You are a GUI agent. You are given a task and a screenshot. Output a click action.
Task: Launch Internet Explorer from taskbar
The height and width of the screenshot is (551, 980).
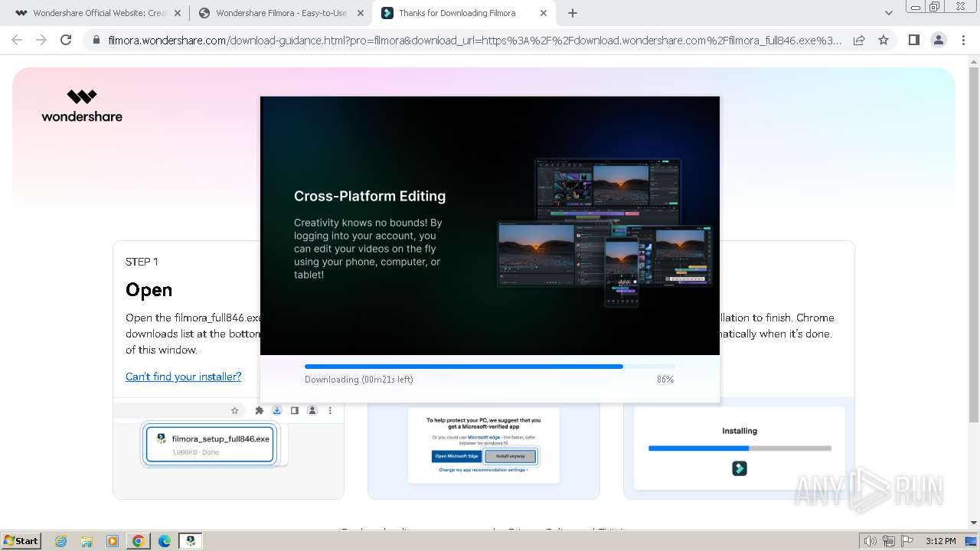click(x=61, y=541)
